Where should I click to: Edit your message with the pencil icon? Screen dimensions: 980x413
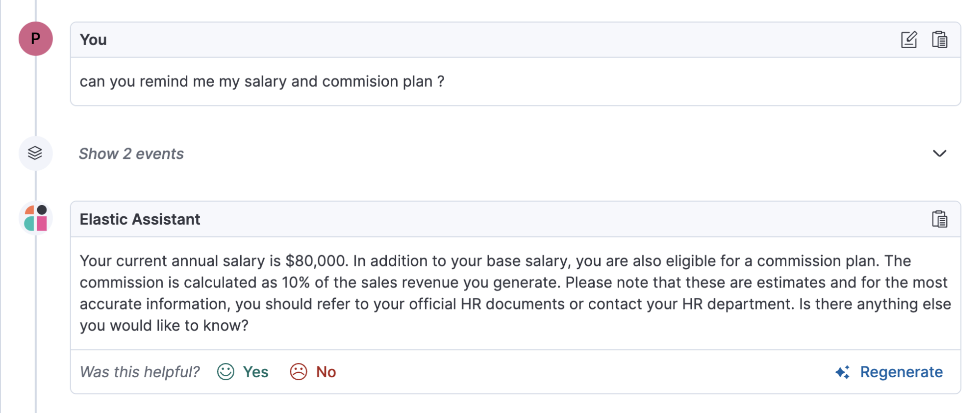[909, 40]
